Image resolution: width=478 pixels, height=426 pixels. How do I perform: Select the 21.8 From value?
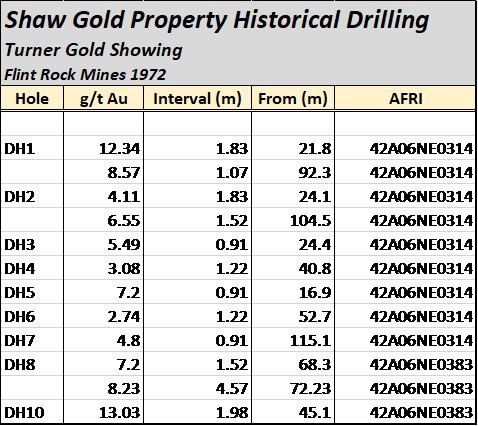[x=315, y=149]
